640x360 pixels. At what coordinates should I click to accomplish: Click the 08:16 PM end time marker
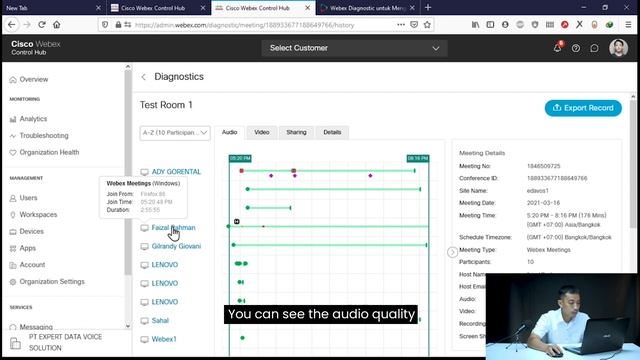point(418,158)
